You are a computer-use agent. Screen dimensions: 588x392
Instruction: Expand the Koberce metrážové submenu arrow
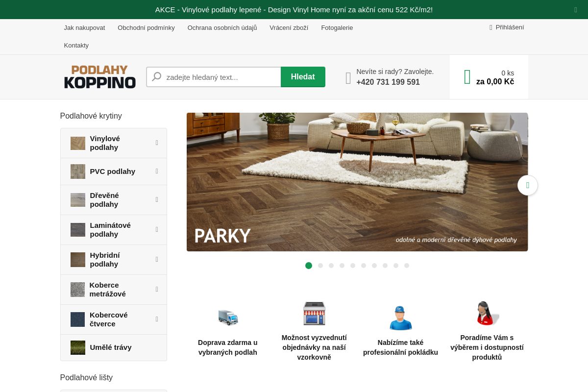157,289
